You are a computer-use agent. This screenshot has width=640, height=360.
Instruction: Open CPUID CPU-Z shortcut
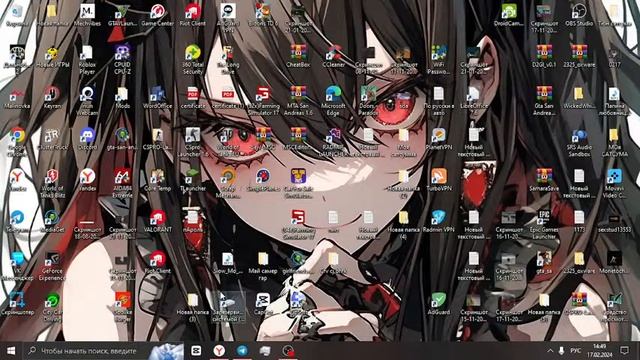pos(122,60)
